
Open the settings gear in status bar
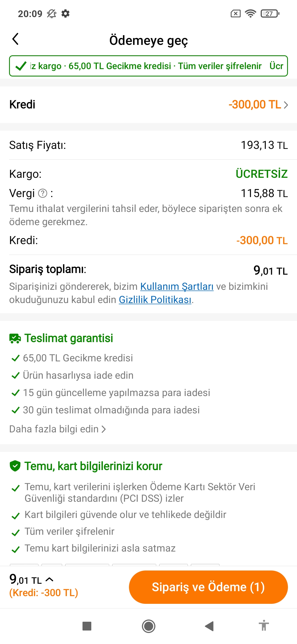click(x=65, y=13)
